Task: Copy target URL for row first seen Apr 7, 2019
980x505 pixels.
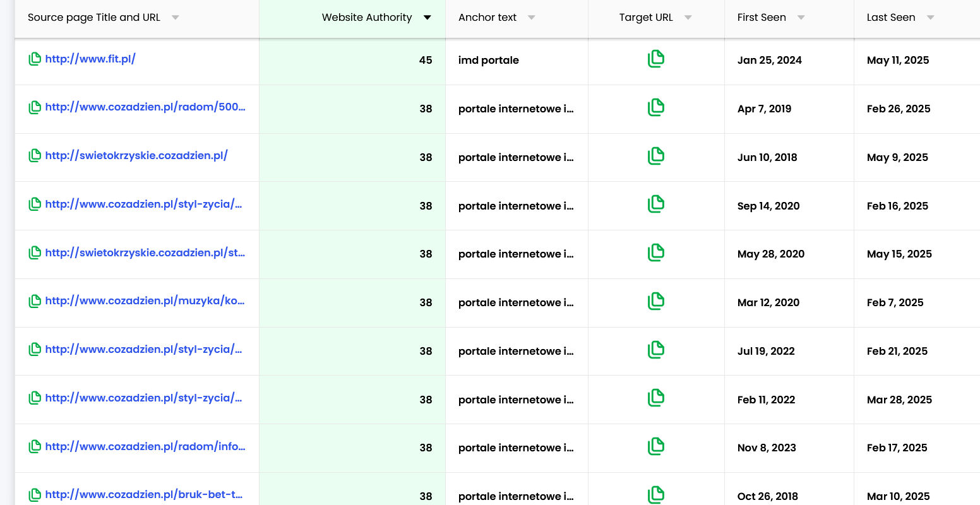Action: coord(656,108)
